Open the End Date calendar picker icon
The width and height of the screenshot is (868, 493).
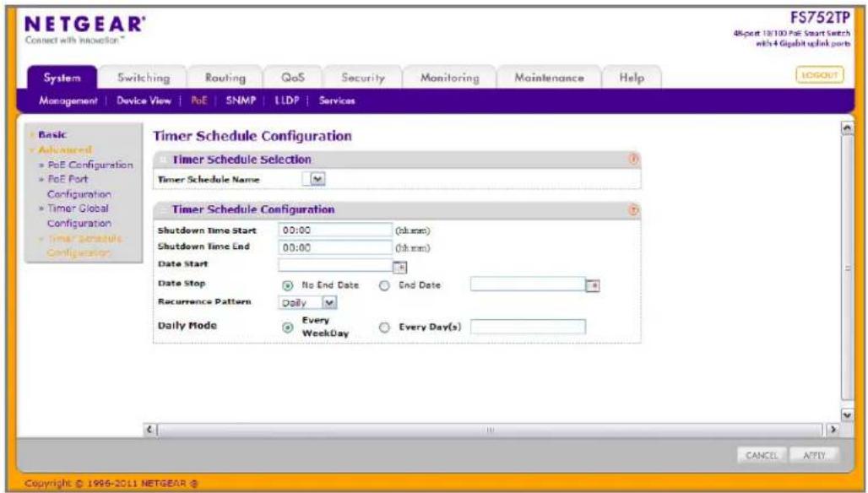[593, 285]
